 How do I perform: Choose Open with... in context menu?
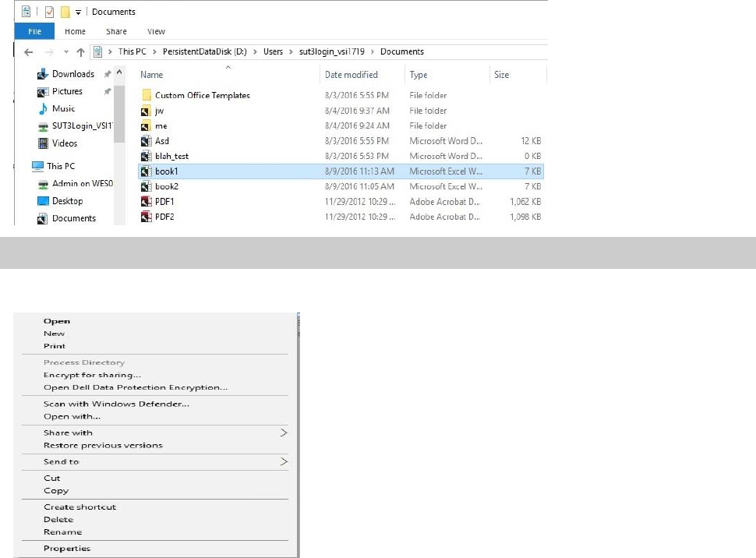pyautogui.click(x=72, y=417)
